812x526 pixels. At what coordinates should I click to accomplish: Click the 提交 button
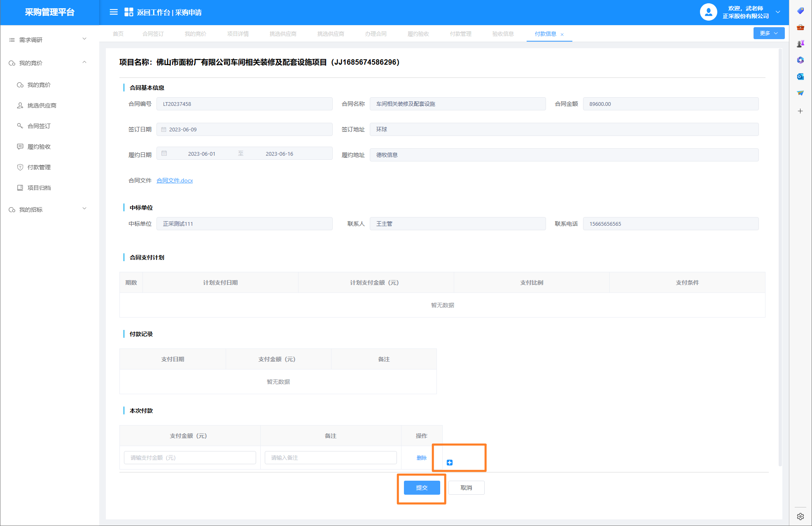[422, 488]
